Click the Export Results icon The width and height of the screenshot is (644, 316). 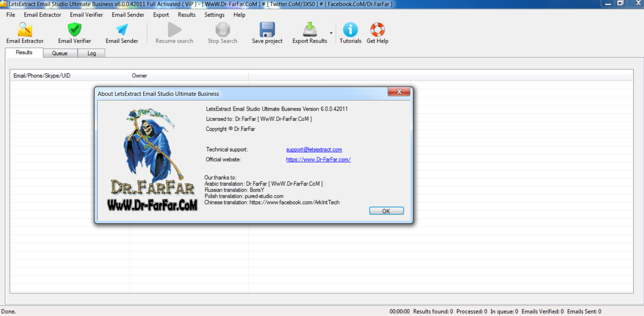309,30
